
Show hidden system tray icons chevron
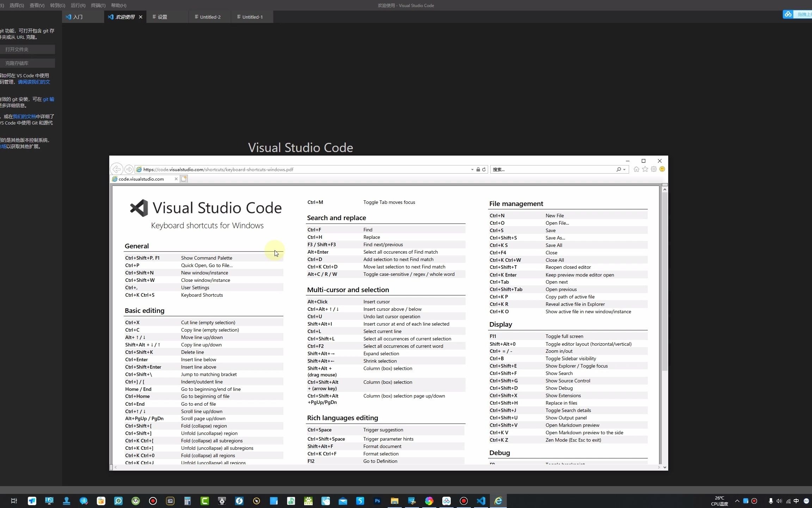[737, 501]
